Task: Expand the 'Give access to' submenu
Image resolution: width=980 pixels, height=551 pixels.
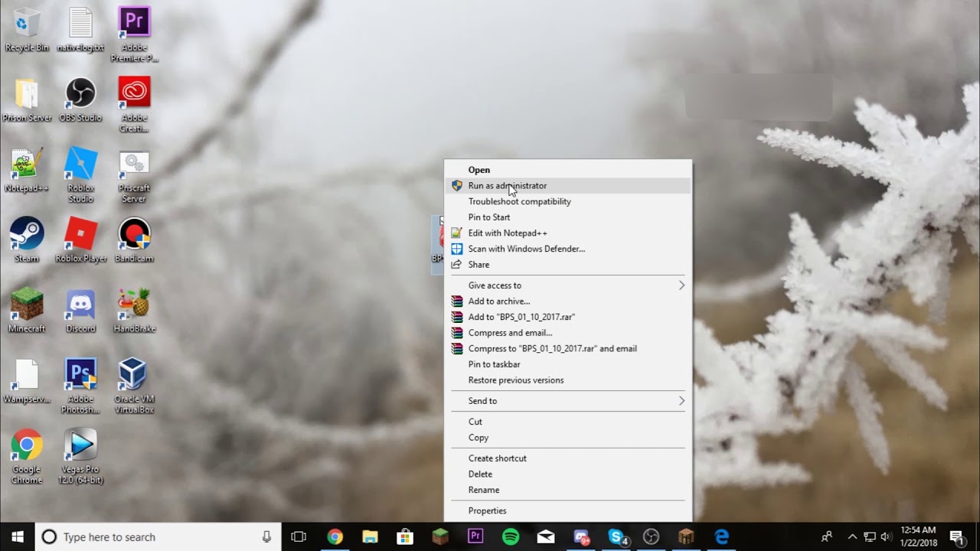Action: coord(567,285)
